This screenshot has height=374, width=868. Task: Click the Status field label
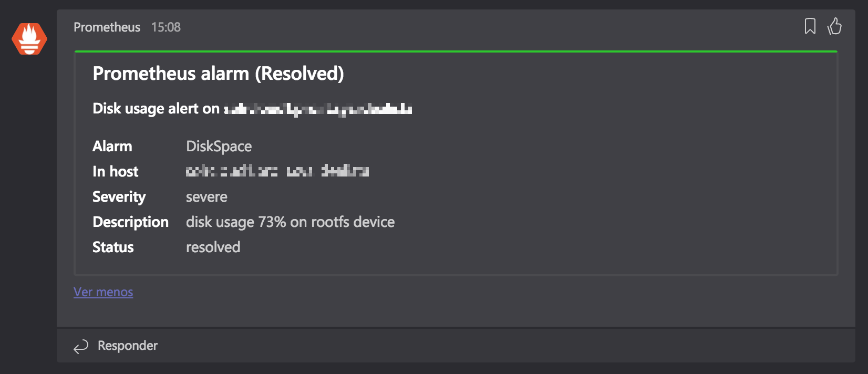113,247
